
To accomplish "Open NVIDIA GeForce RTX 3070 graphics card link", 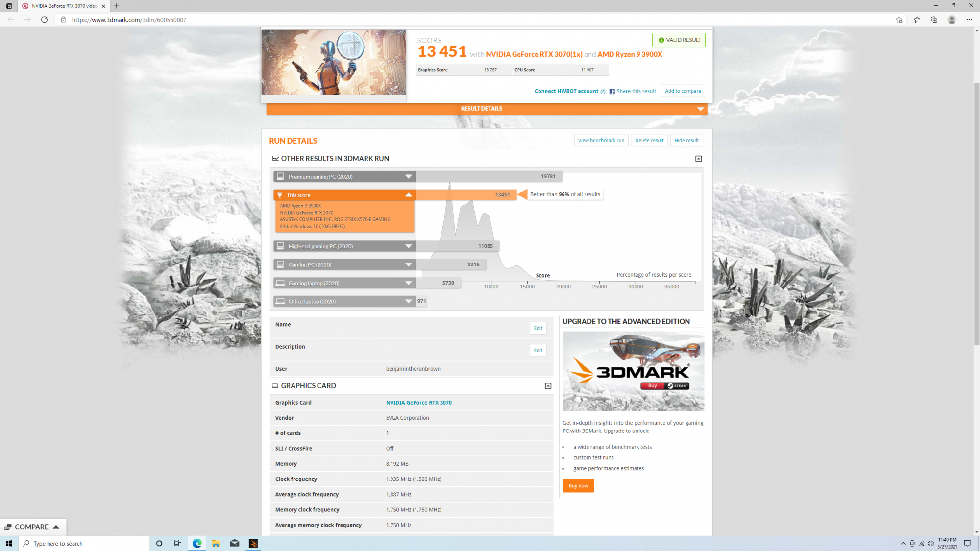I will point(418,403).
